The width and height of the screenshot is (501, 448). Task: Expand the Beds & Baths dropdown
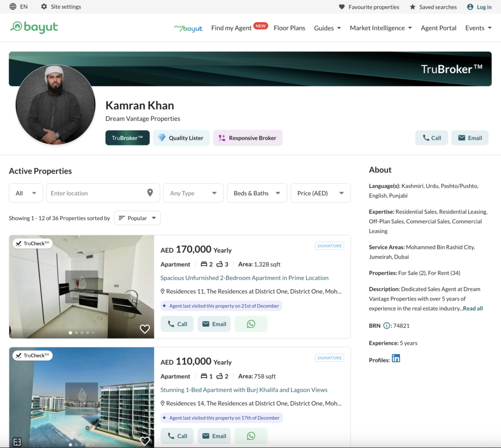click(x=257, y=193)
